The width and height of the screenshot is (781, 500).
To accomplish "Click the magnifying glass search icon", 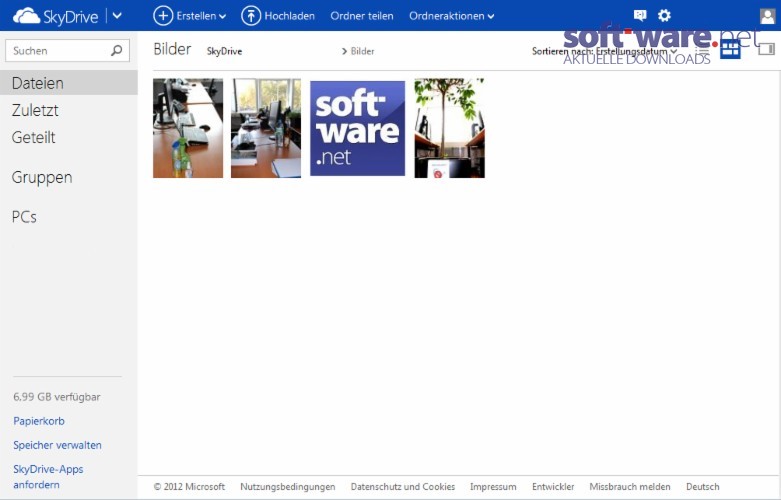I will coord(117,50).
